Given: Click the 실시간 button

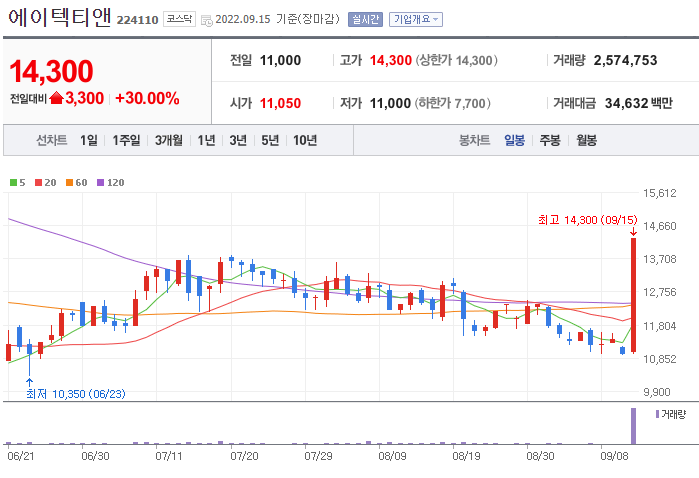Looking at the screenshot, I should tap(365, 19).
